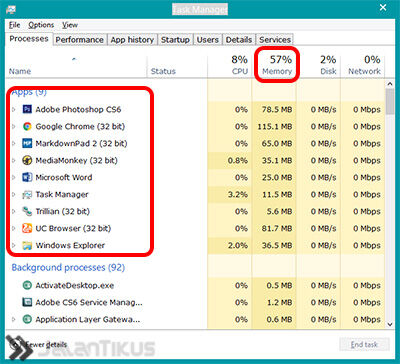Click the Google Chrome icon
The width and height of the screenshot is (400, 364).
[x=27, y=126]
